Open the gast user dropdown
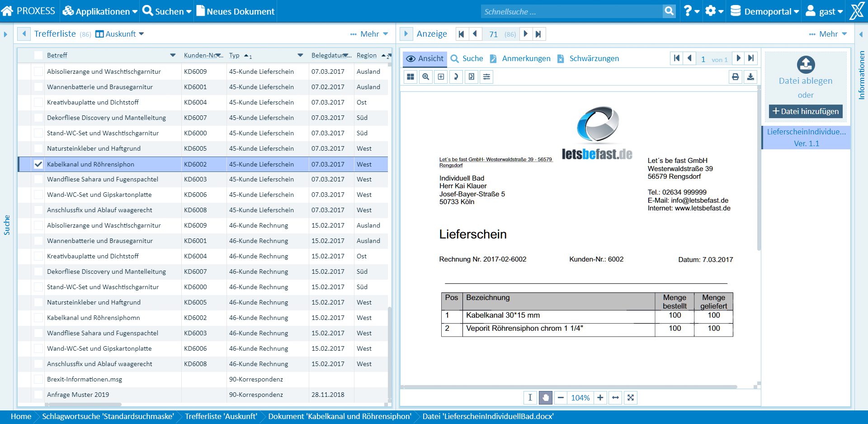The image size is (868, 424). point(824,11)
